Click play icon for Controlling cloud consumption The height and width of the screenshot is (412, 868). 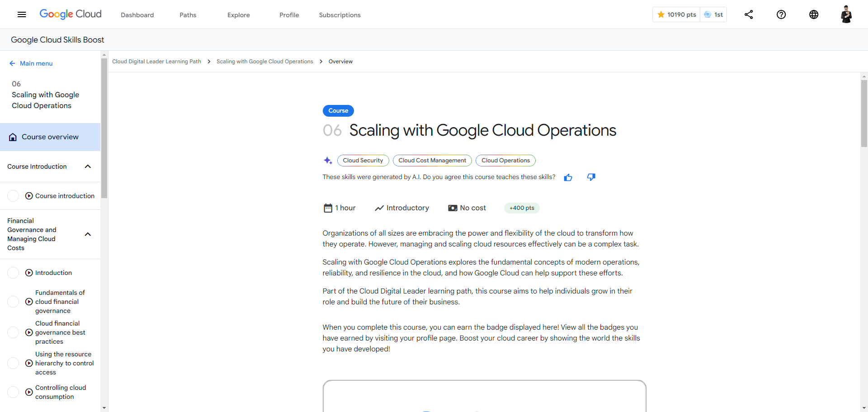coord(29,392)
